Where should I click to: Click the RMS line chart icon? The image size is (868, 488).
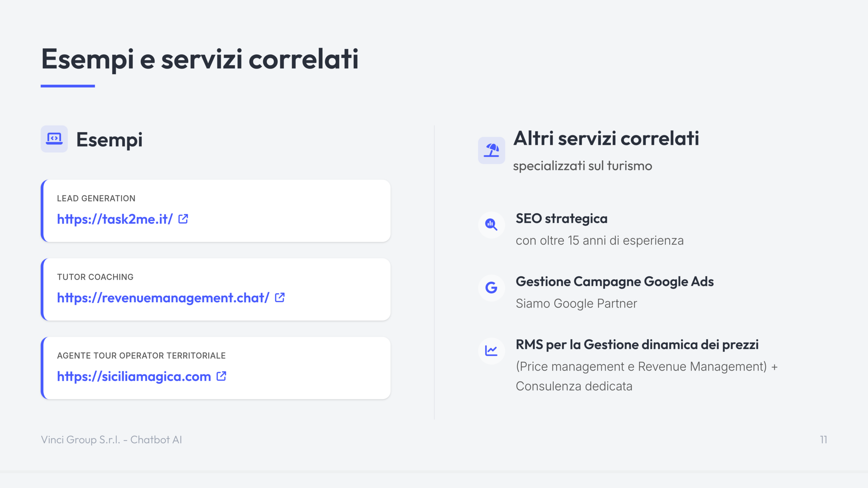(491, 351)
